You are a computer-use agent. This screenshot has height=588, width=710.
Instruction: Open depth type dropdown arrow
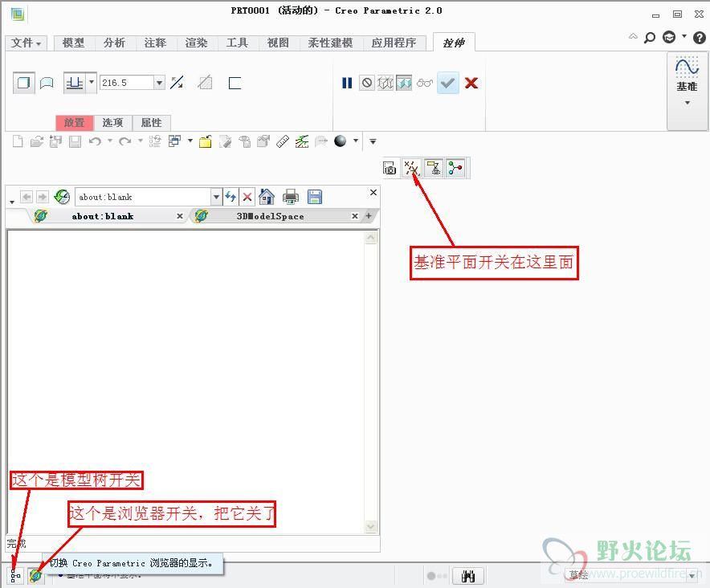[92, 83]
